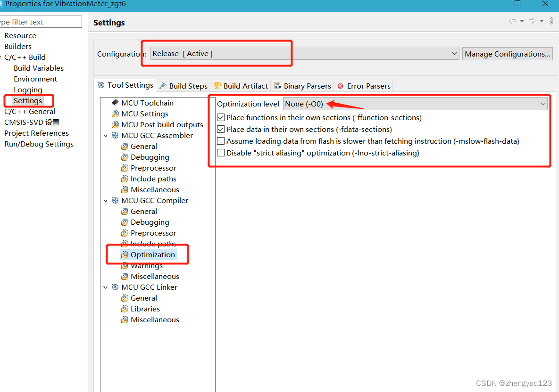
Task: Check Disable strict aliasing optimization
Action: (220, 153)
